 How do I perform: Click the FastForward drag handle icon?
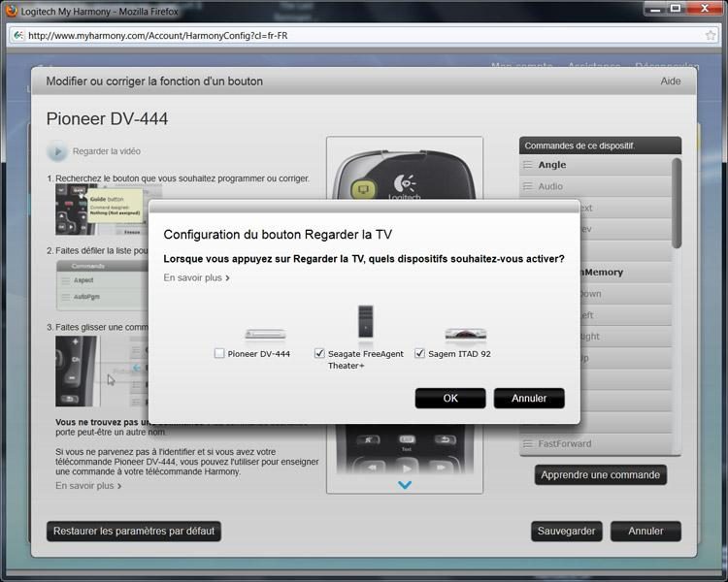pyautogui.click(x=527, y=443)
